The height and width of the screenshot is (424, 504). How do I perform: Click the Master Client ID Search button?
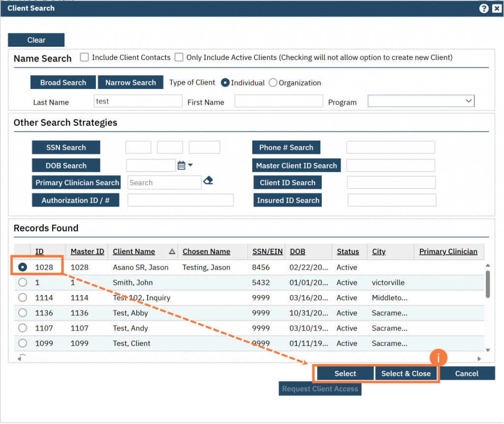(x=296, y=166)
